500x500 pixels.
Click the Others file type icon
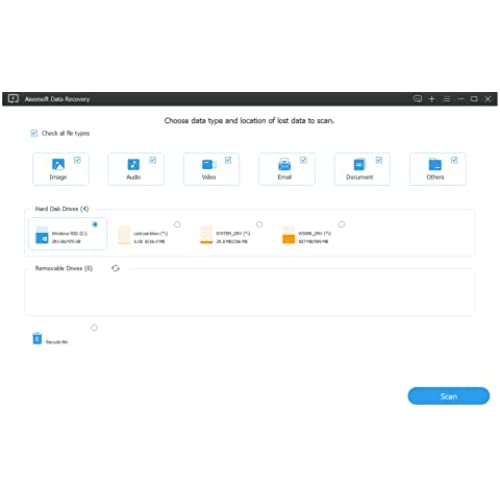click(x=435, y=164)
